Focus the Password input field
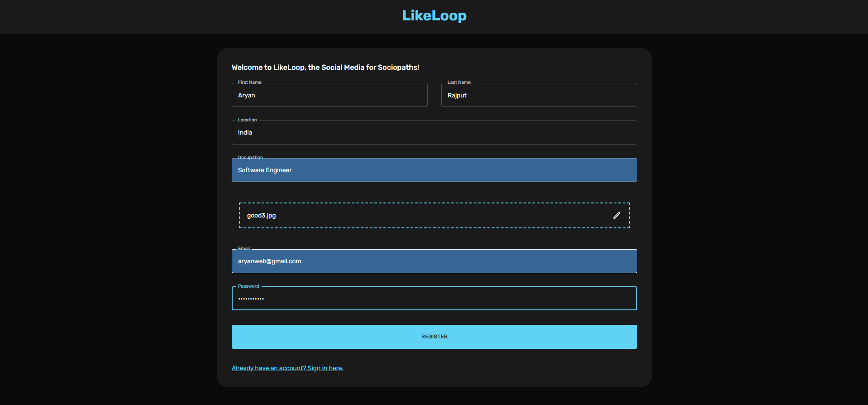868x405 pixels. (434, 299)
